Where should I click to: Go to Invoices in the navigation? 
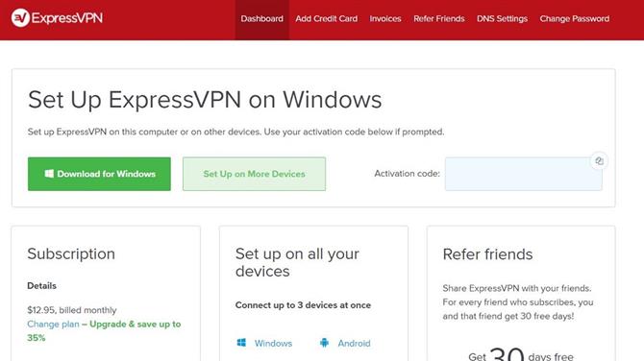click(x=385, y=19)
